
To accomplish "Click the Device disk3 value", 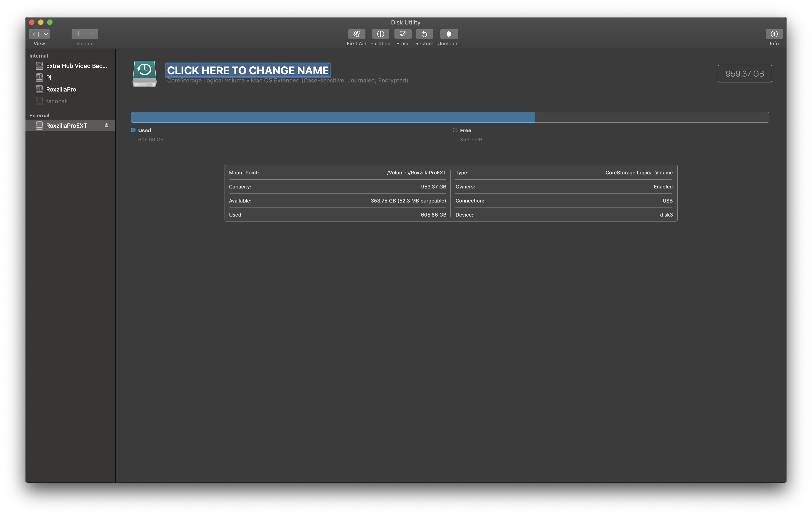I will [666, 215].
